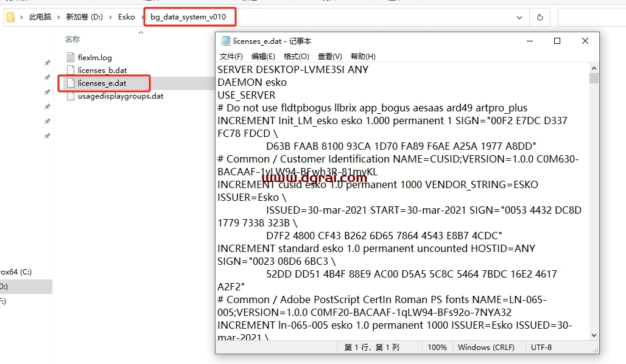Click the Notepad scrollbar up arrow

coord(594,68)
